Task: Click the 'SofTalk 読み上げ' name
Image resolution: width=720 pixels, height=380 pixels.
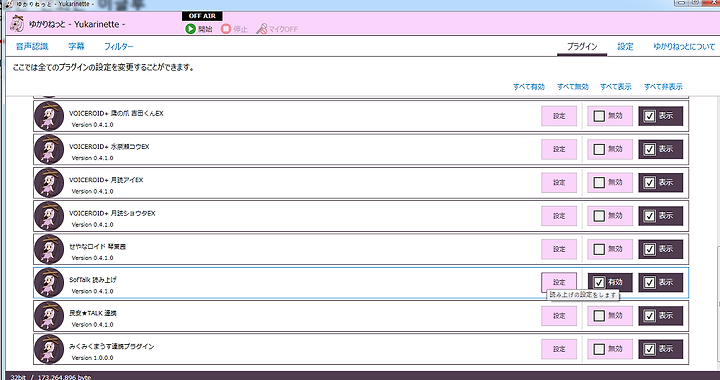Action: (93, 279)
